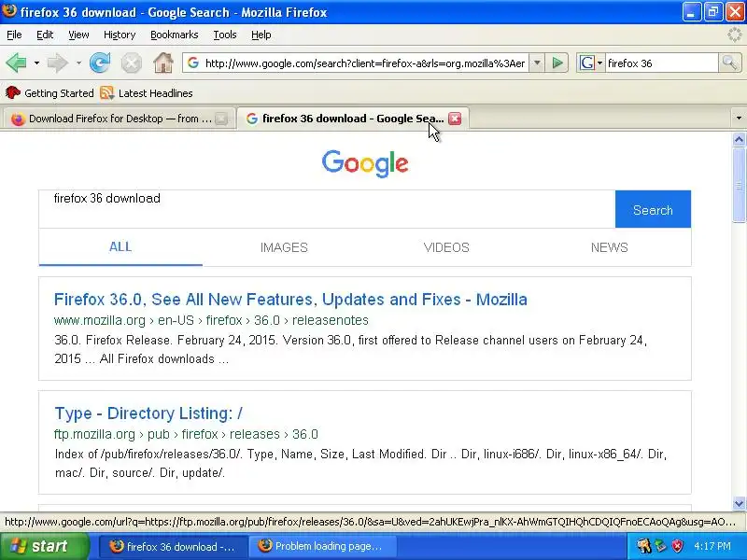Viewport: 747px width, 560px height.
Task: Click the www.mozilla.org releasenotes breadcrumb text
Action: tap(211, 320)
